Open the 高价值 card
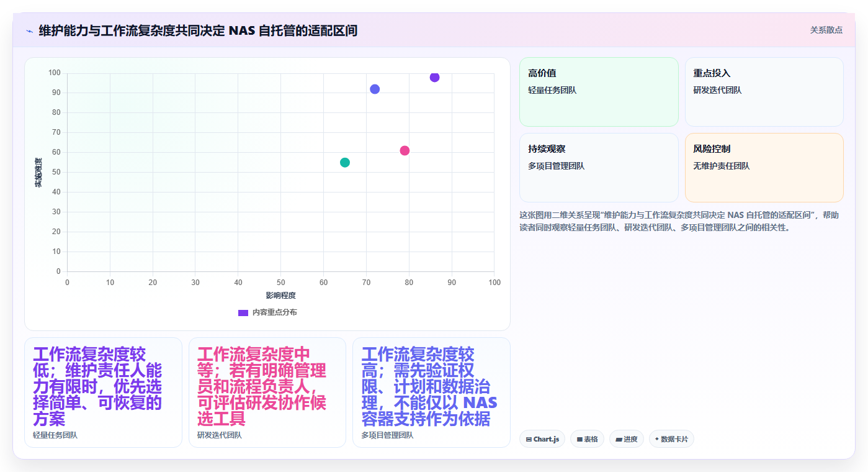Viewport: 868px width, 472px height. click(599, 92)
